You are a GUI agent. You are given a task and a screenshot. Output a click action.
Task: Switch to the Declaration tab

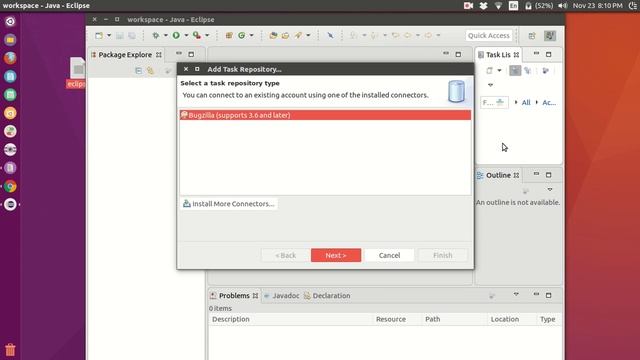(327, 296)
